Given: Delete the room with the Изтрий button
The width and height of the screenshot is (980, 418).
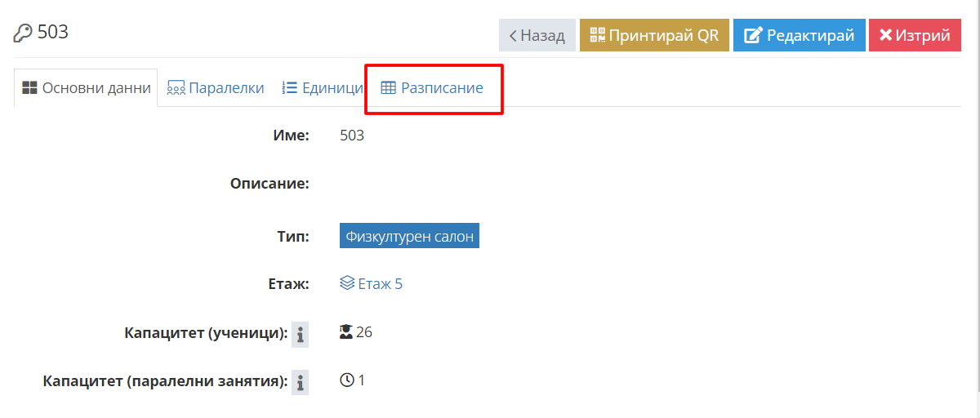Looking at the screenshot, I should pyautogui.click(x=915, y=35).
